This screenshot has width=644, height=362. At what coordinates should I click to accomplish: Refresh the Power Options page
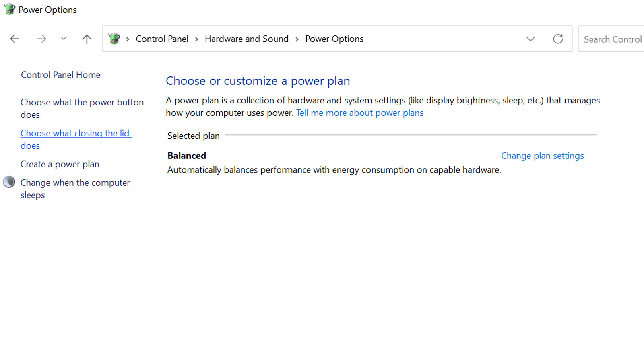[558, 39]
